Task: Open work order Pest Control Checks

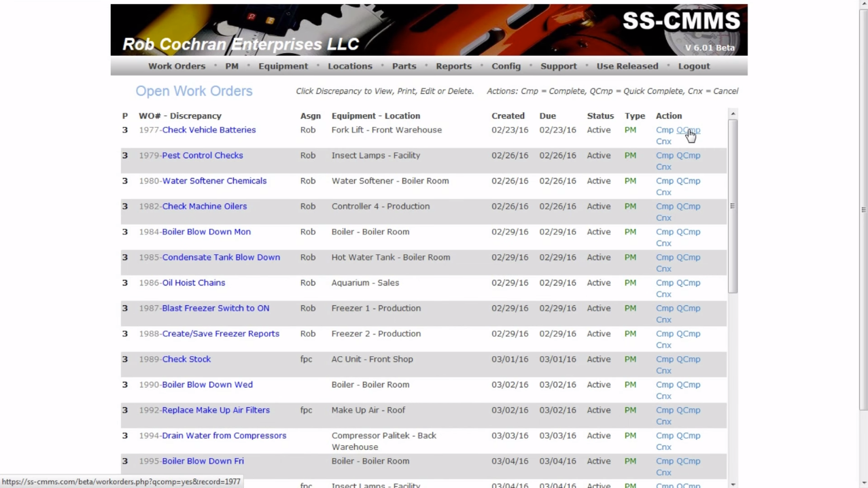Action: (203, 155)
